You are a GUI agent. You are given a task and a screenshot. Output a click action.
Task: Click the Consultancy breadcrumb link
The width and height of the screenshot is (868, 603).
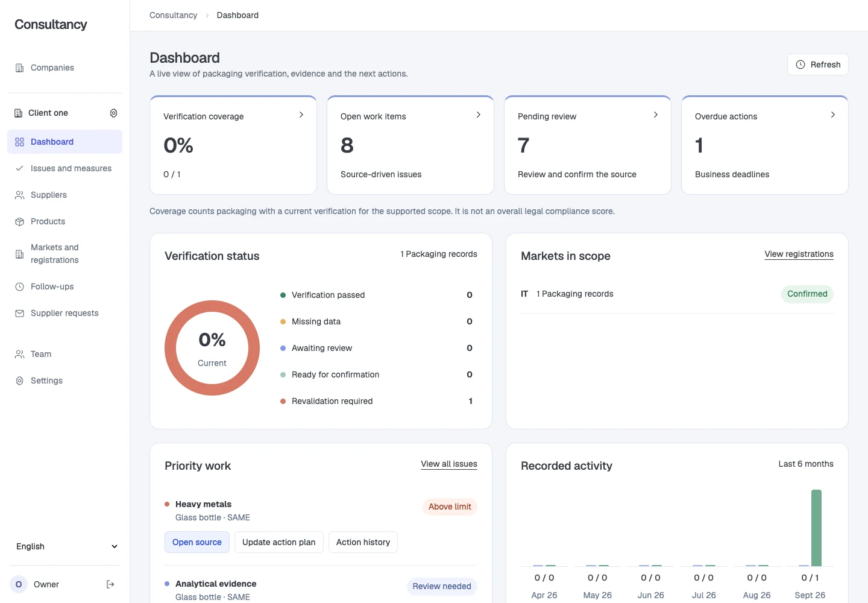[173, 15]
